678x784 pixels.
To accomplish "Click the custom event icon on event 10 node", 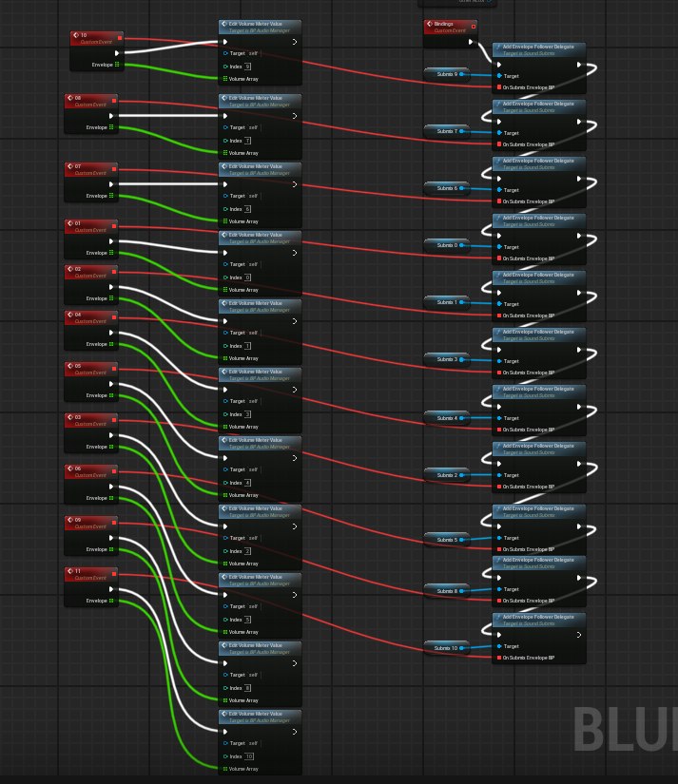I will [75, 35].
